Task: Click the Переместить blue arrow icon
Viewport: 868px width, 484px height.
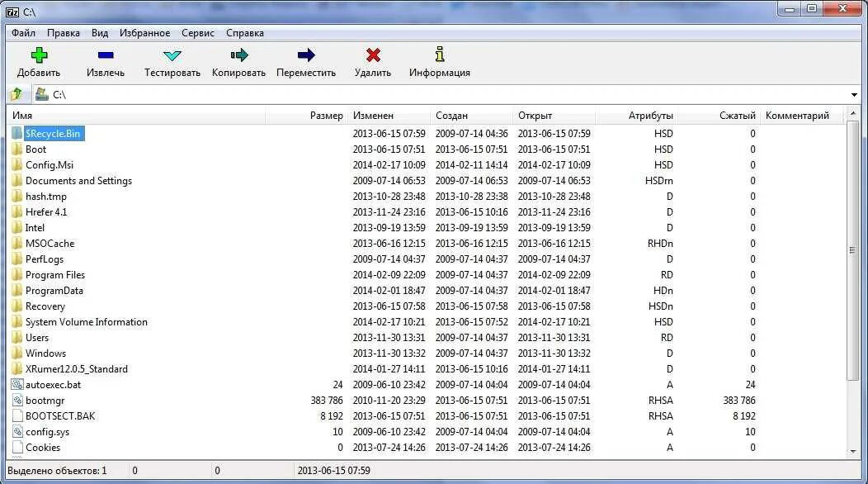Action: pyautogui.click(x=306, y=55)
